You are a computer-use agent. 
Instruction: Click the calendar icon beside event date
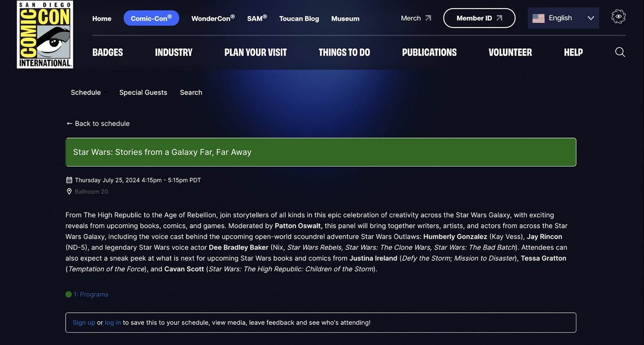(69, 180)
